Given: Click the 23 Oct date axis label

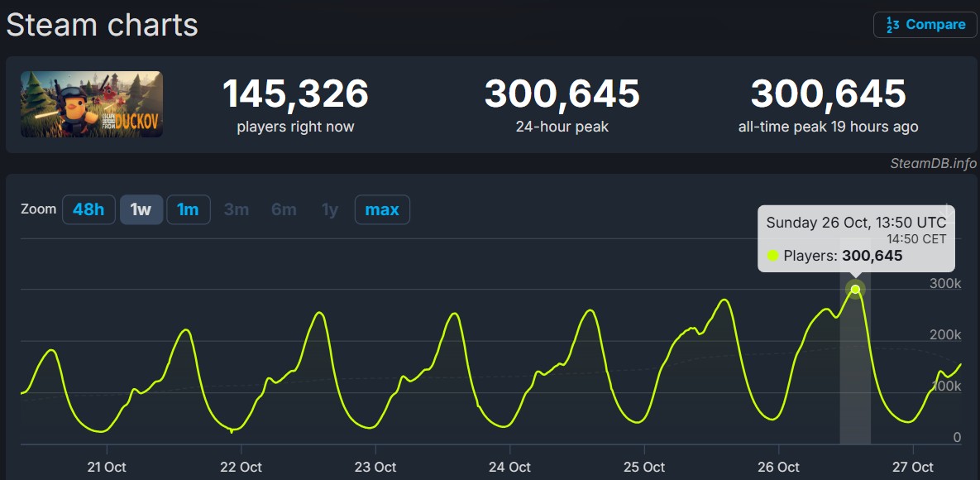Looking at the screenshot, I should pyautogui.click(x=375, y=467).
